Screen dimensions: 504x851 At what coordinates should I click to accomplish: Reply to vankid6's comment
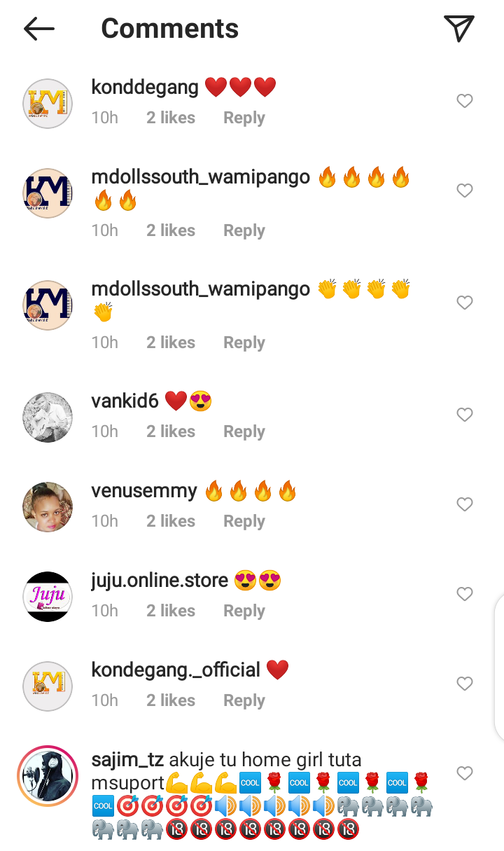[244, 431]
